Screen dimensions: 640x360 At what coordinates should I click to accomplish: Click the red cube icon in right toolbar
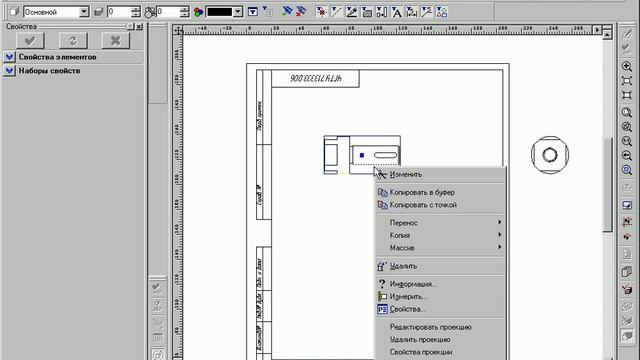click(627, 289)
